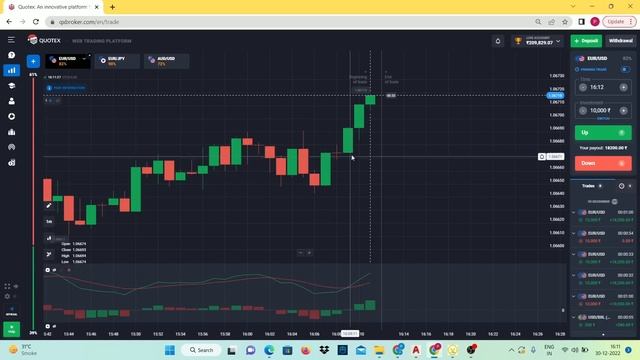Viewport: 640px width, 360px height.
Task: Click Pair information link on chart
Action: (x=66, y=88)
